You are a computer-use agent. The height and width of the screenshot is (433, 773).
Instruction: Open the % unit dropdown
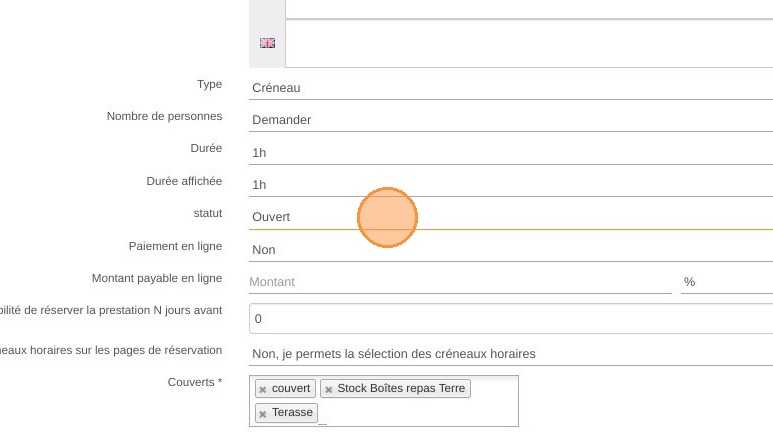[x=727, y=282]
